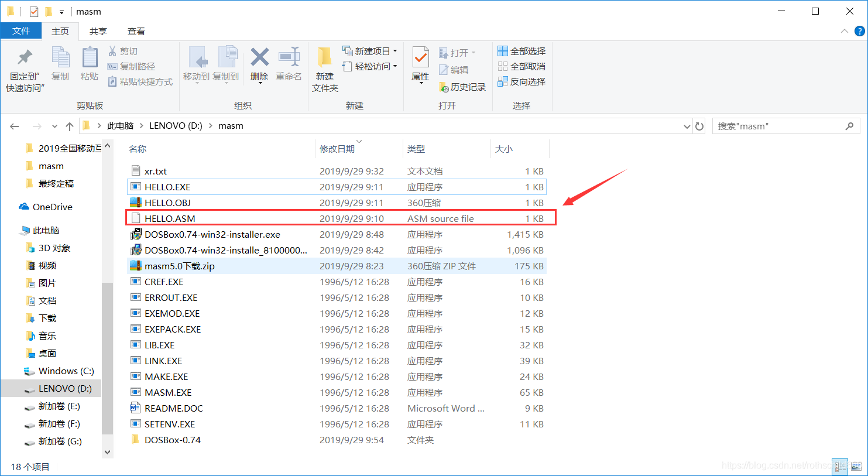Select the HELLO.ASM file
The width and height of the screenshot is (868, 476).
(x=337, y=218)
